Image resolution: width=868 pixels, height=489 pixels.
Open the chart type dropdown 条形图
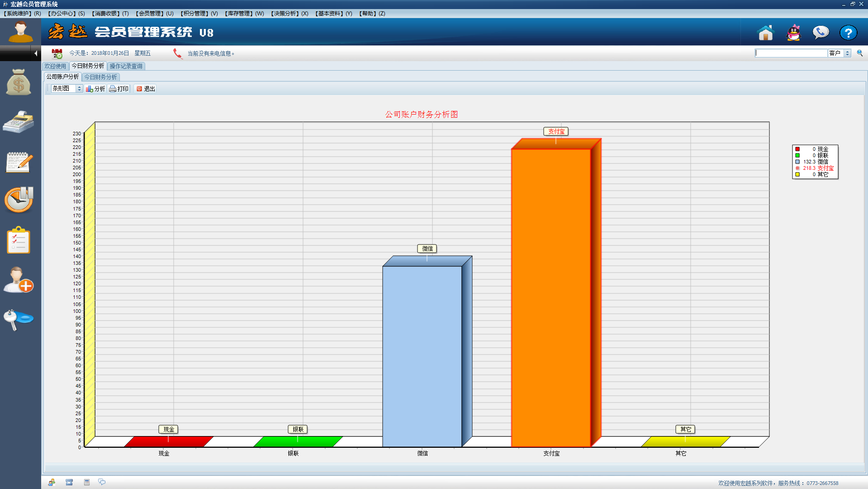[x=79, y=89]
